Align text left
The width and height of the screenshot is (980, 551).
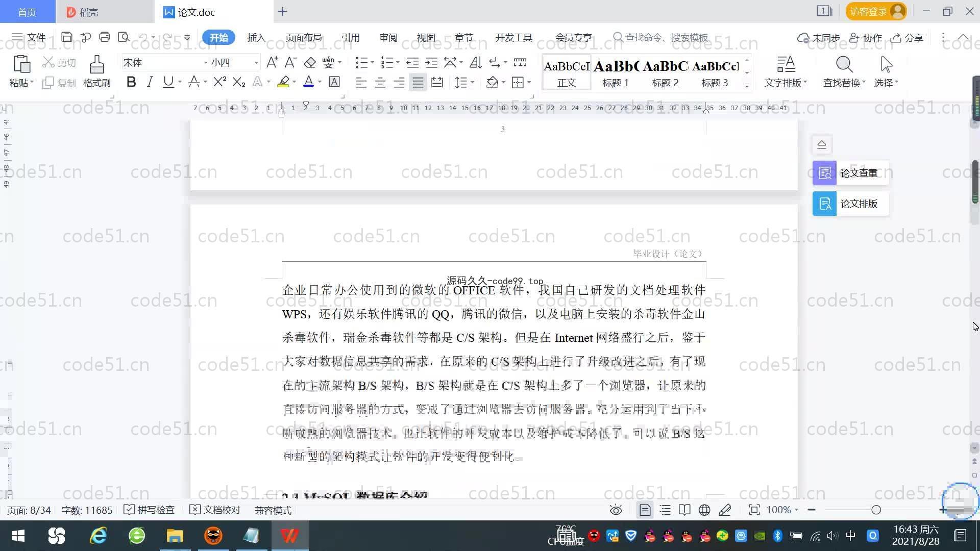[x=361, y=82]
